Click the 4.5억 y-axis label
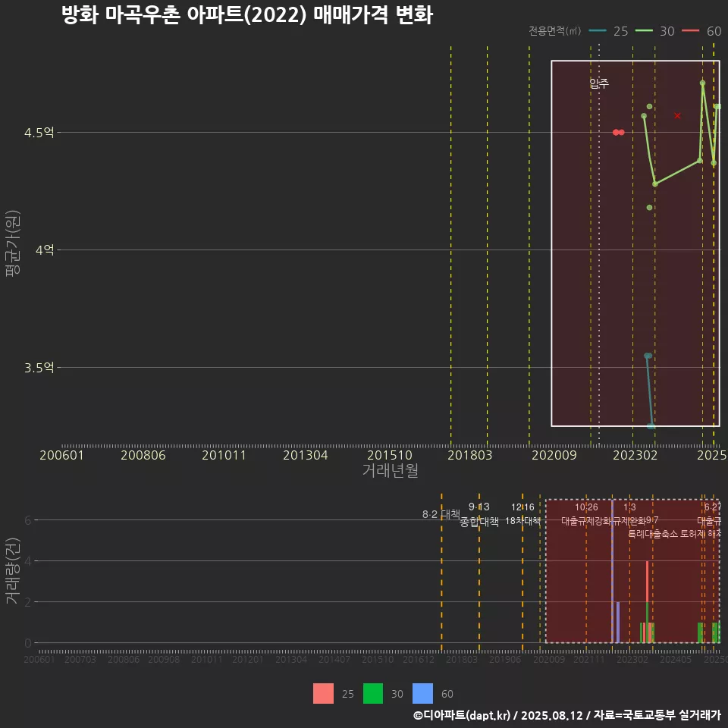Viewport: 728px width, 728px height. [39, 133]
